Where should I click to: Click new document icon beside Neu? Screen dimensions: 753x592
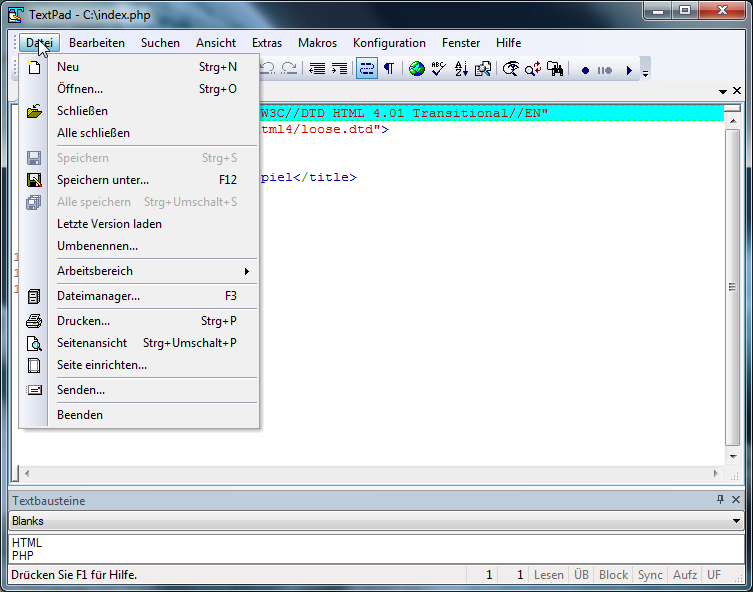point(34,67)
